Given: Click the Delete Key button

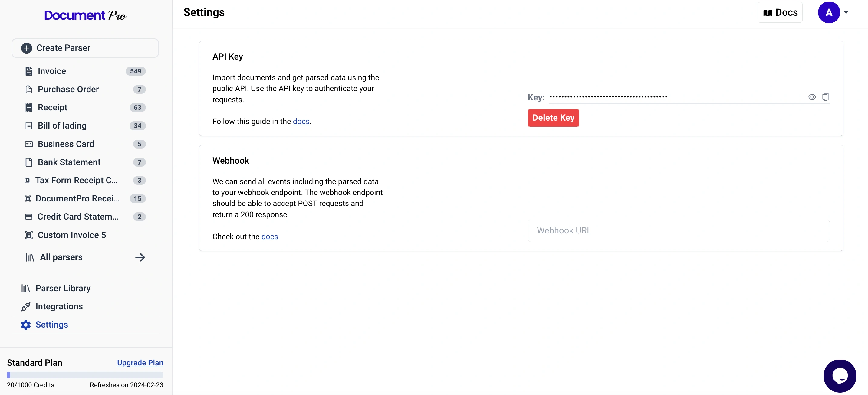Looking at the screenshot, I should point(553,117).
